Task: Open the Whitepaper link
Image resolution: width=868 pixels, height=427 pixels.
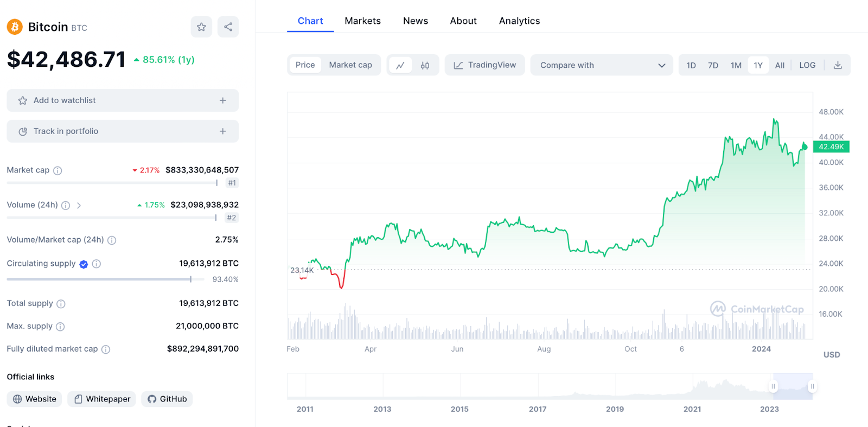Action: pyautogui.click(x=101, y=399)
